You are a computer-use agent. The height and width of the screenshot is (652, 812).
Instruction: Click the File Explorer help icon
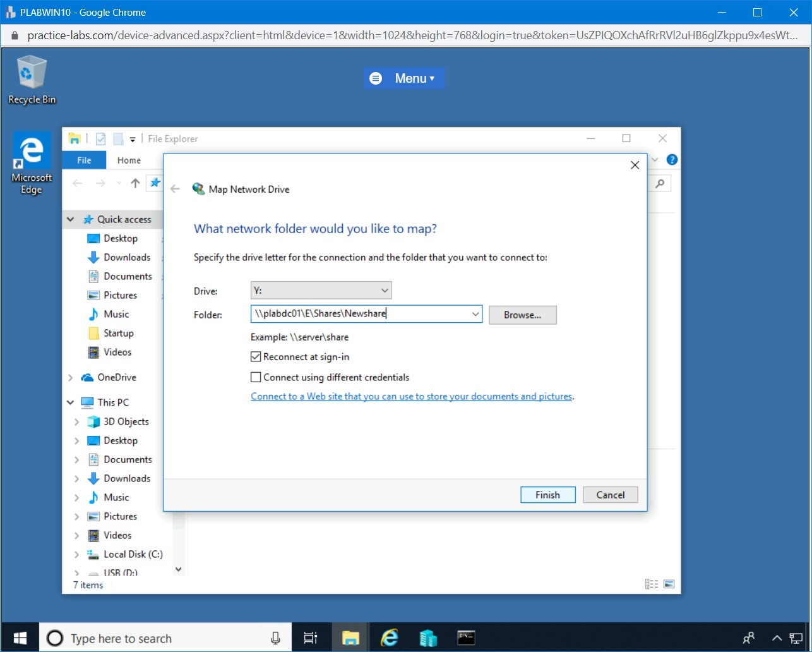672,160
